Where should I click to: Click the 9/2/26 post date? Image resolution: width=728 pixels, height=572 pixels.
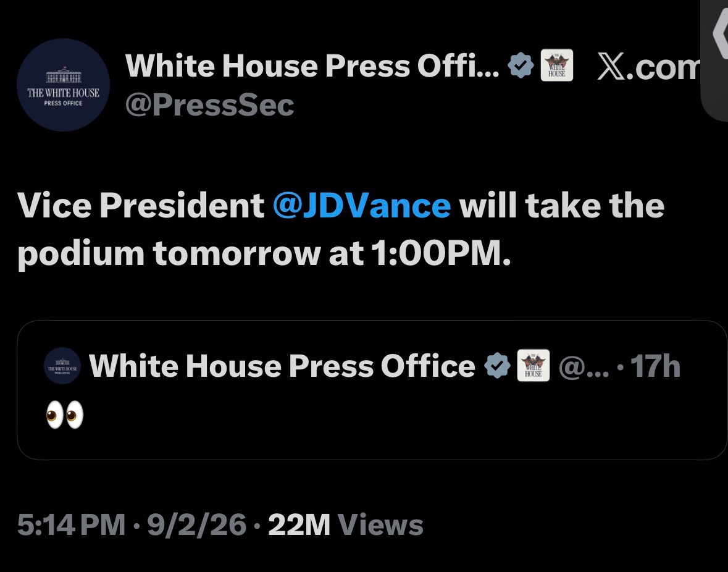[197, 524]
